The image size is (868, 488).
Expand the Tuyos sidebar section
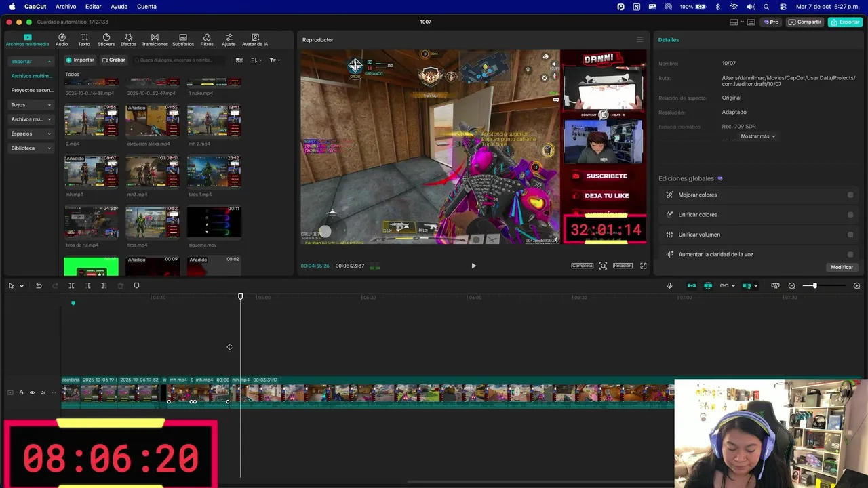(31, 105)
